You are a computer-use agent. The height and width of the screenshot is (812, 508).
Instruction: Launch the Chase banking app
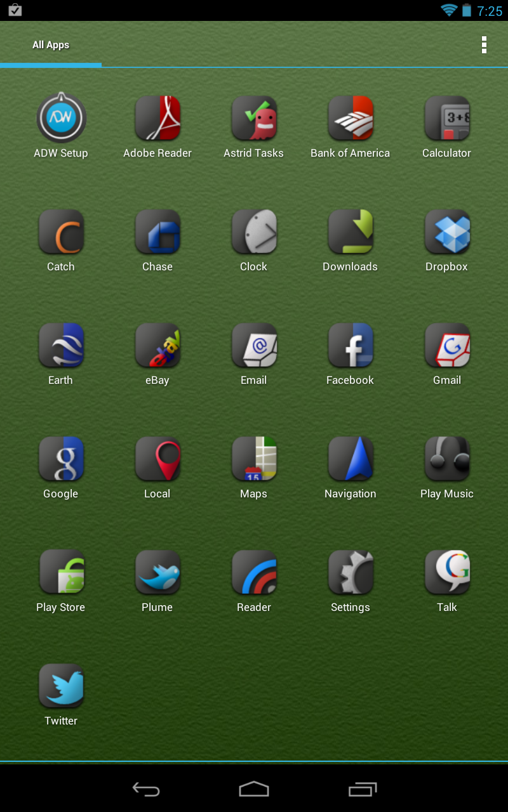(x=157, y=232)
